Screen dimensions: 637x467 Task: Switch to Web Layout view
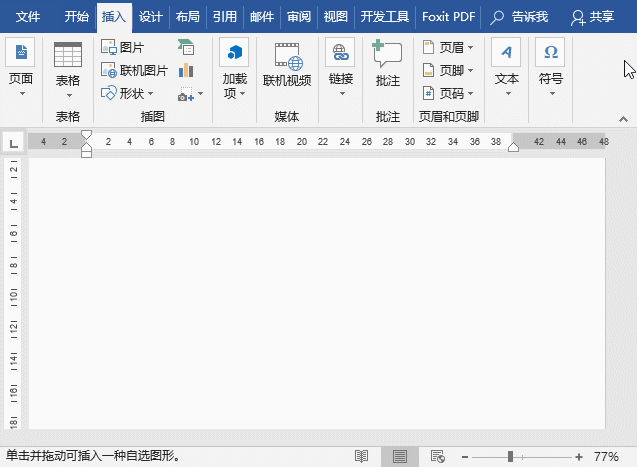coord(435,456)
